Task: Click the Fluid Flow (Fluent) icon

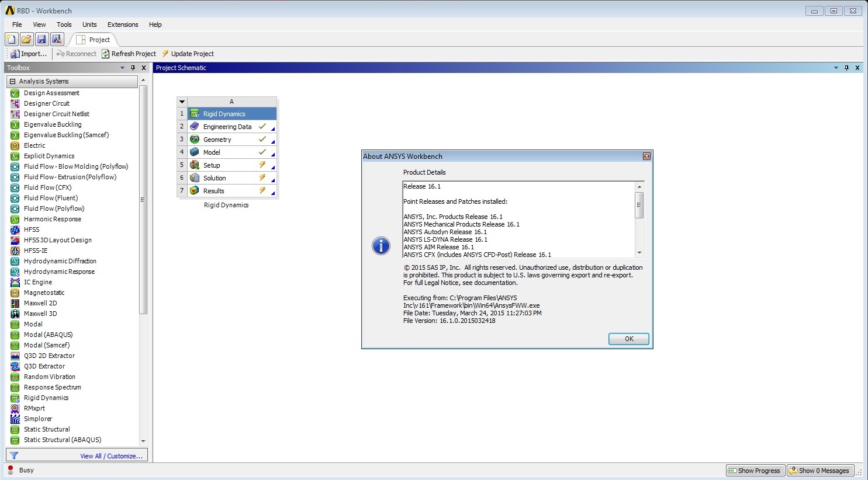Action: pyautogui.click(x=15, y=198)
